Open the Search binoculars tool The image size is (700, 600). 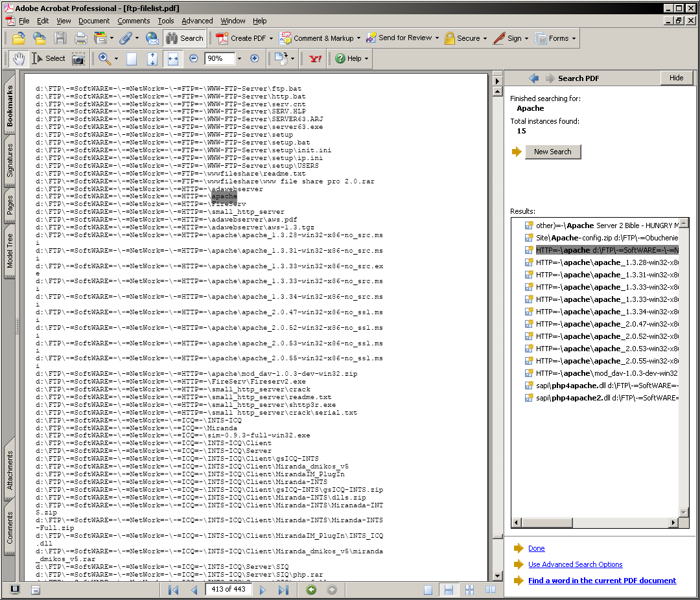(185, 38)
